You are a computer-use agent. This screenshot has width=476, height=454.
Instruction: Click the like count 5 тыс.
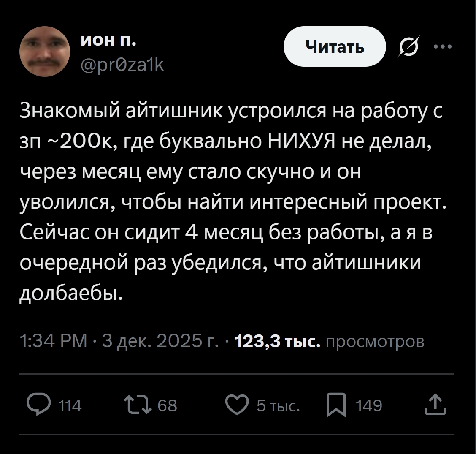tap(279, 406)
